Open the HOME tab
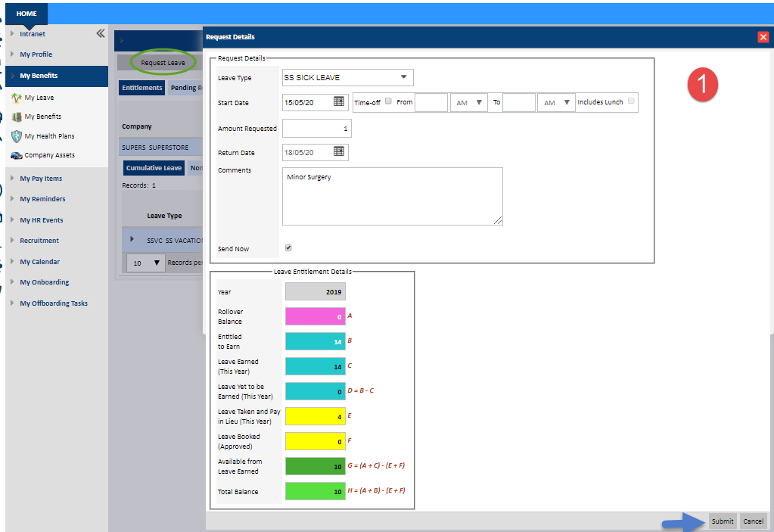This screenshot has height=532, width=774. (x=26, y=14)
